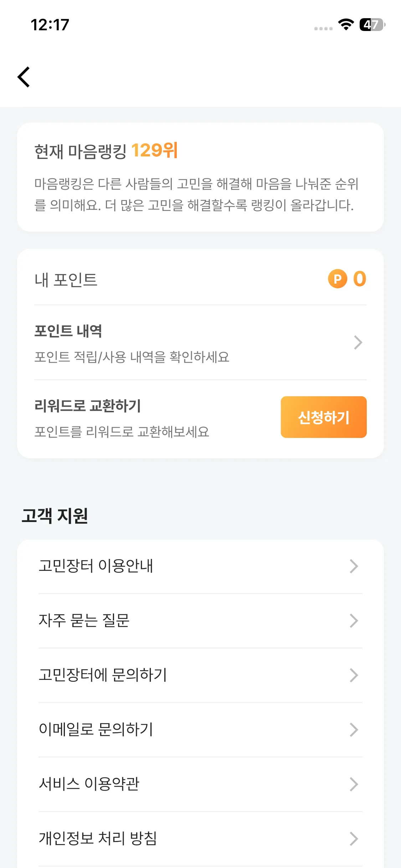
Task: Tap chevron beside 고민장터에 문의하기
Action: pyautogui.click(x=354, y=675)
